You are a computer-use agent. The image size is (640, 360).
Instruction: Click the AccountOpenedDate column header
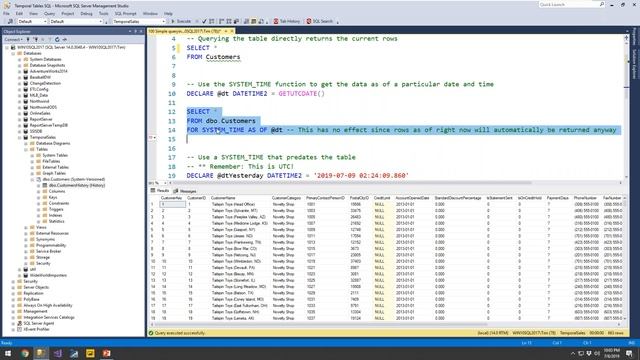click(412, 198)
